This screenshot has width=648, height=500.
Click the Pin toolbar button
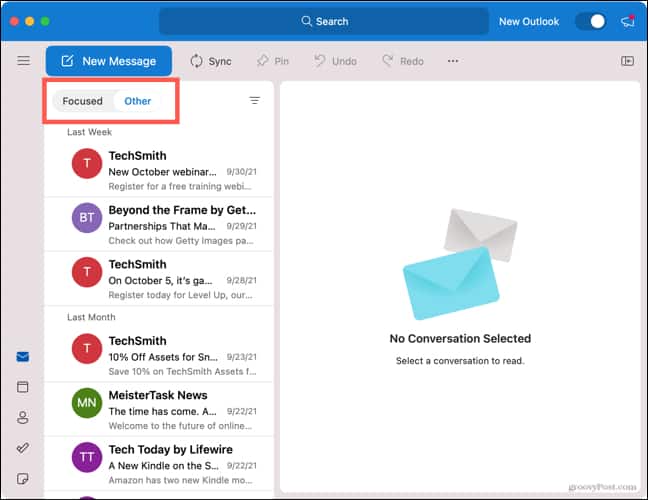click(x=273, y=61)
